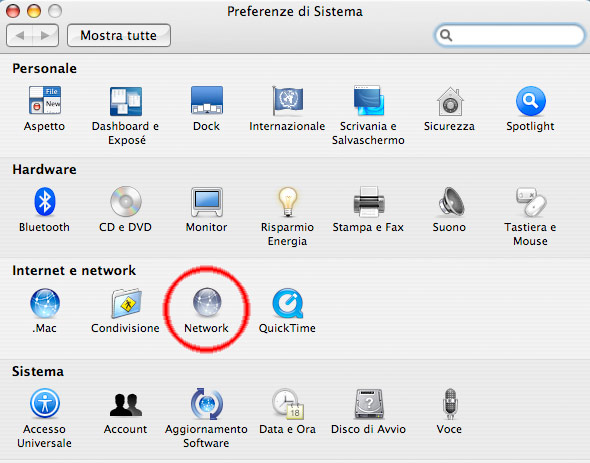Open the Condivisione sharing icon
Viewport: 590px width, 463px height.
(126, 303)
